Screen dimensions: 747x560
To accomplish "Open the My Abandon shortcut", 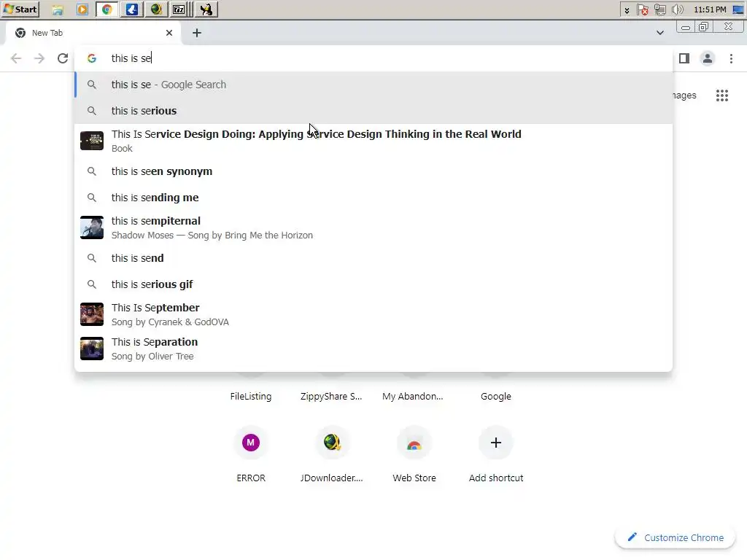I will pyautogui.click(x=413, y=396).
